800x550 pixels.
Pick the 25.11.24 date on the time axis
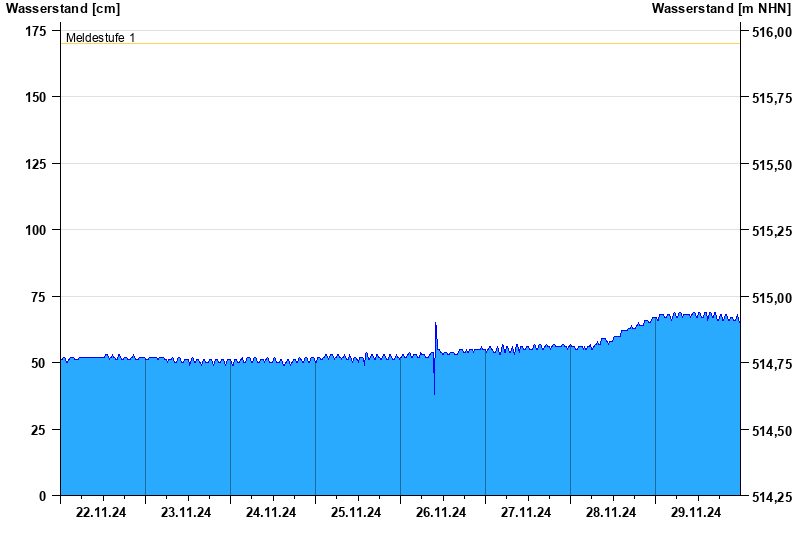tap(356, 513)
